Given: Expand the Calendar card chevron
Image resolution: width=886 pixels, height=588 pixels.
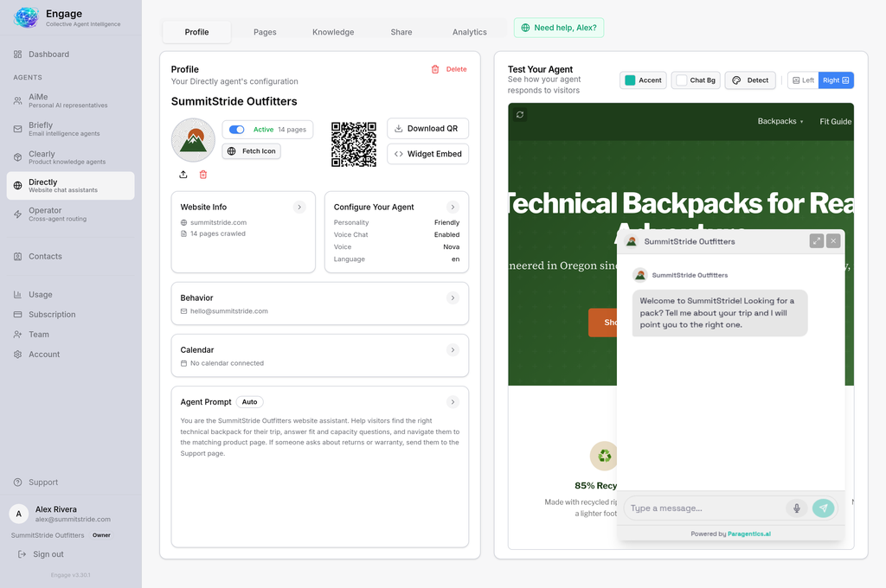Looking at the screenshot, I should click(453, 350).
